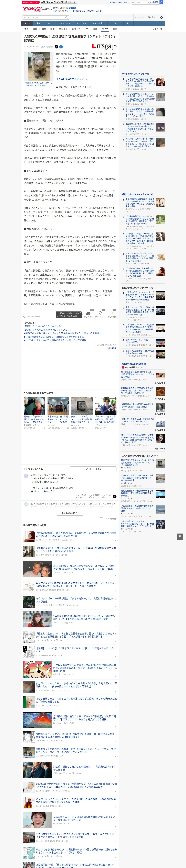This screenshot has height=868, width=186.
Task: Open related link ワインが大好きなユキちゃん
Action: tap(42, 326)
